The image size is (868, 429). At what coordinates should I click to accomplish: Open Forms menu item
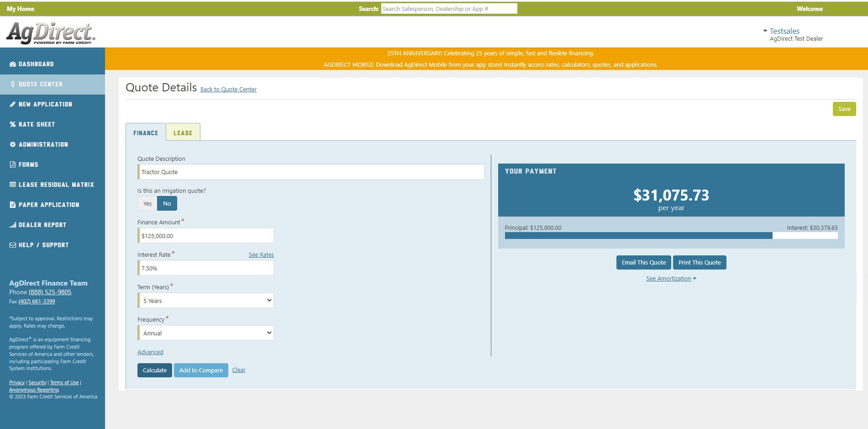[x=53, y=165]
